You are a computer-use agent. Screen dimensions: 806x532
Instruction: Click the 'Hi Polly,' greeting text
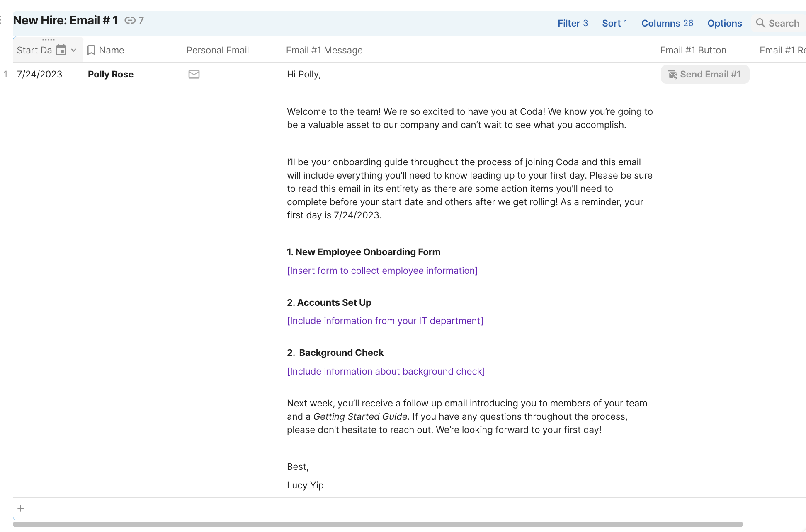pyautogui.click(x=304, y=74)
